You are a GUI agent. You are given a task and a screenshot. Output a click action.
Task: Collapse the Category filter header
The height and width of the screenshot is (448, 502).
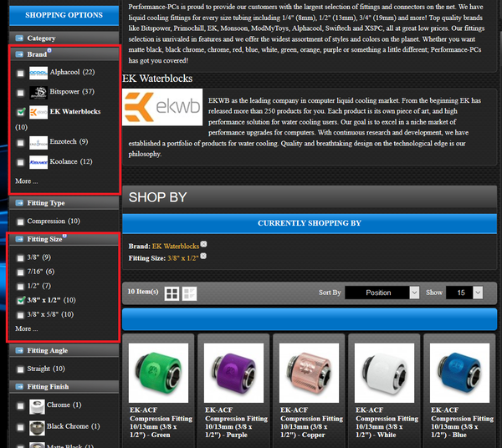[x=64, y=38]
